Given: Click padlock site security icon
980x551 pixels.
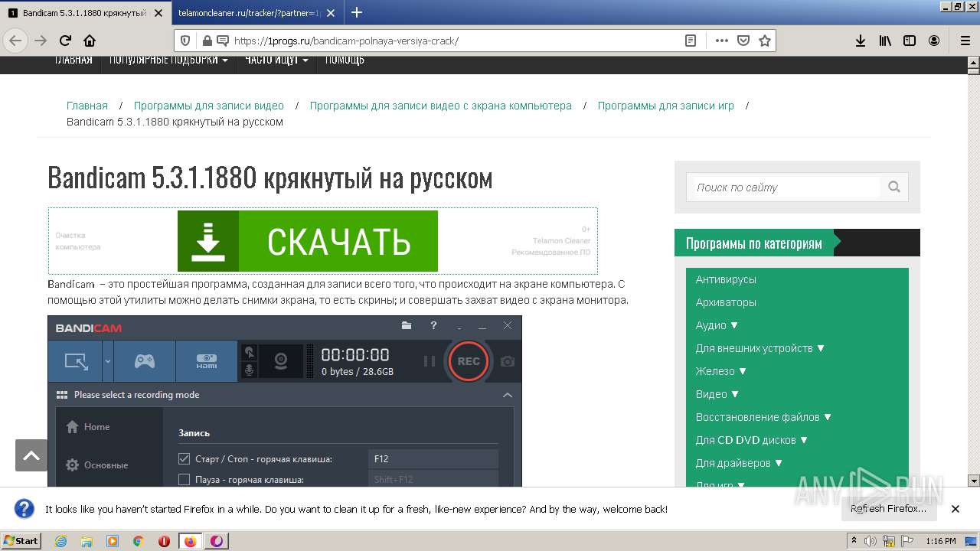Looking at the screenshot, I should [x=206, y=41].
